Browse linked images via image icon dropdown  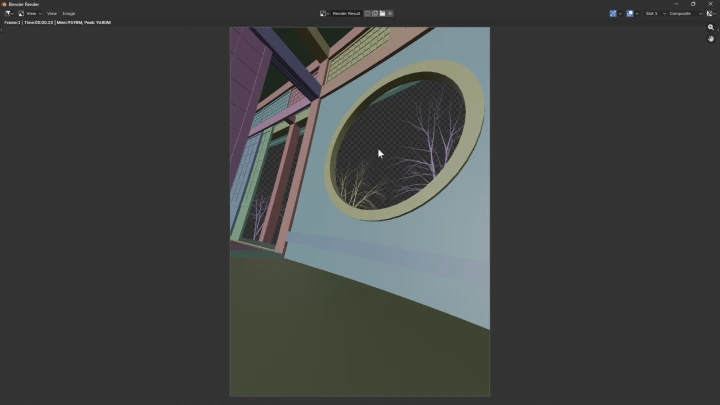(324, 14)
